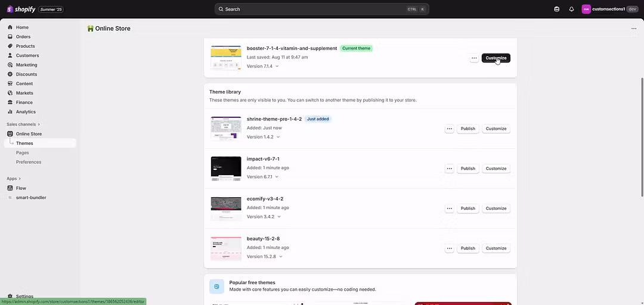Open three-dot menu for ecomify-v3-4-2 theme

click(x=449, y=208)
